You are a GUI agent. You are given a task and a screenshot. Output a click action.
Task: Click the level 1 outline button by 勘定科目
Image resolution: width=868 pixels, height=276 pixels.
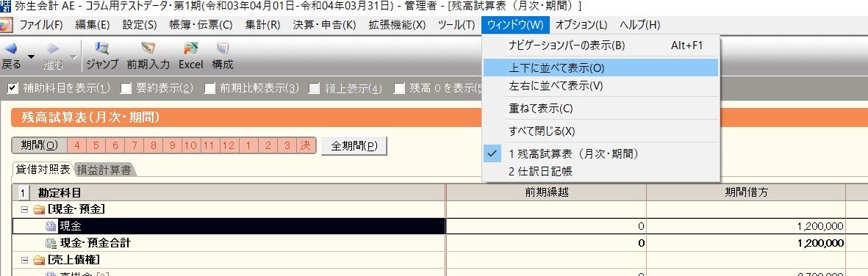24,192
